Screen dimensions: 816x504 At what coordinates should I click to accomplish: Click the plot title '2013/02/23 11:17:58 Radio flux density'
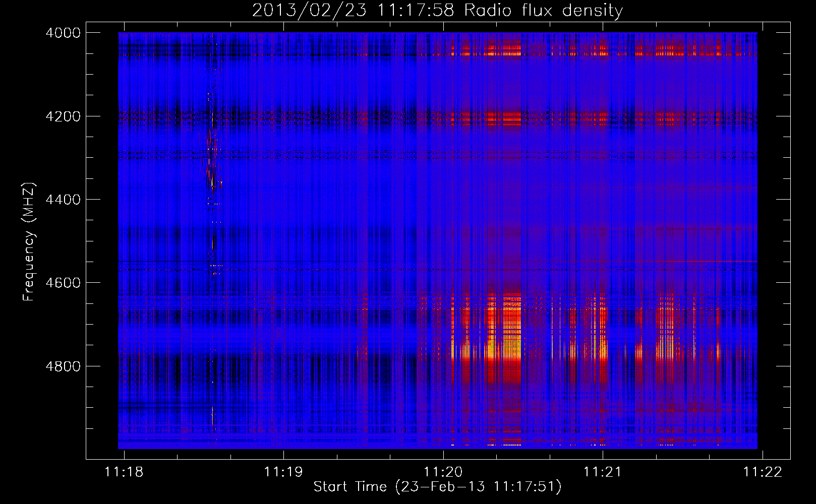(437, 10)
